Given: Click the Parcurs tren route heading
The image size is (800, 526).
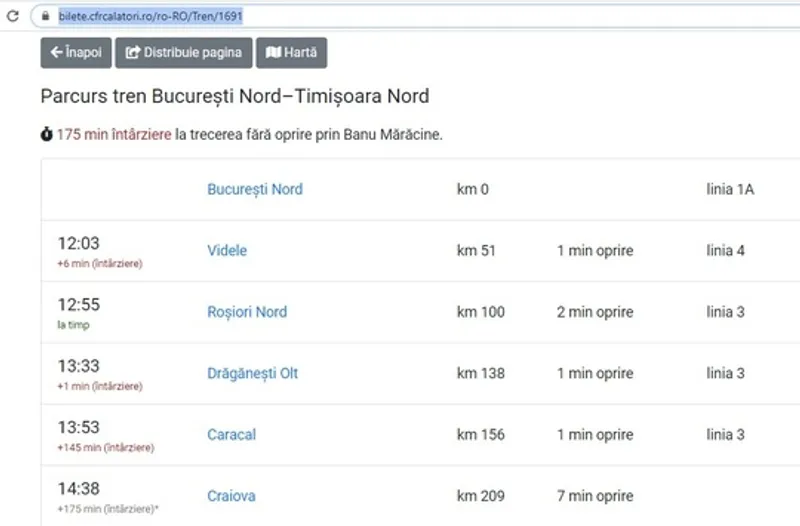Looking at the screenshot, I should click(x=234, y=97).
